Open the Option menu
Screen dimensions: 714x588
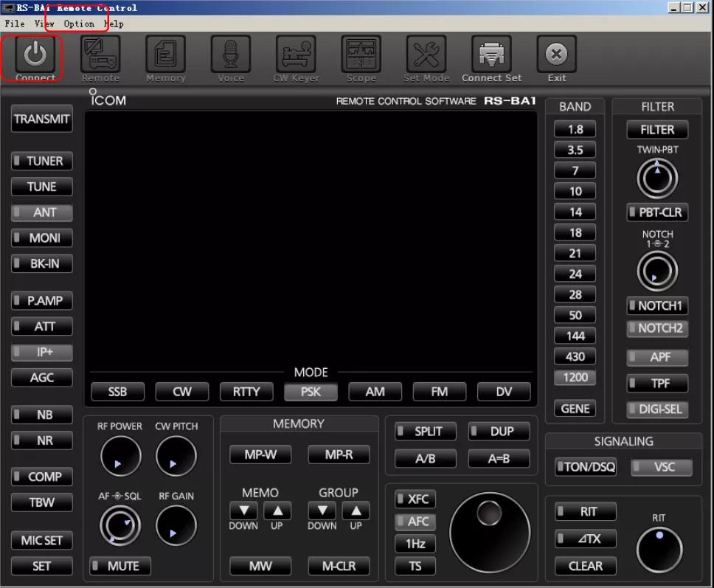[x=79, y=24]
